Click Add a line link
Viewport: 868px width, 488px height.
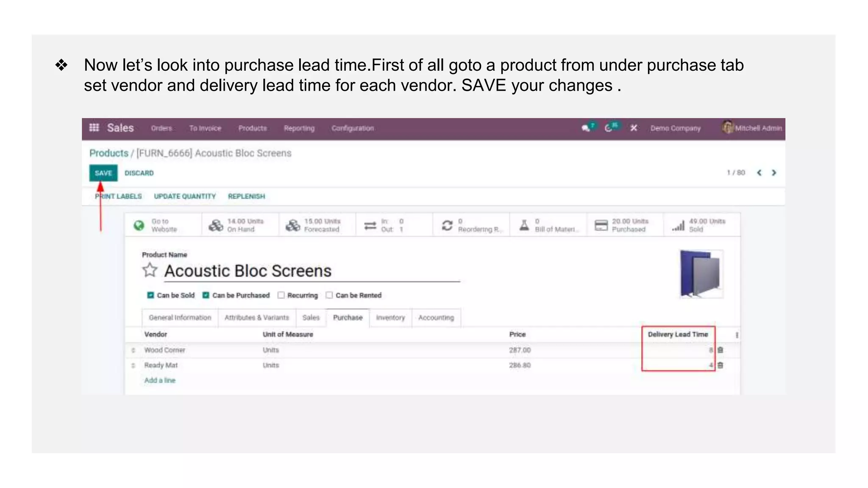pyautogui.click(x=160, y=380)
